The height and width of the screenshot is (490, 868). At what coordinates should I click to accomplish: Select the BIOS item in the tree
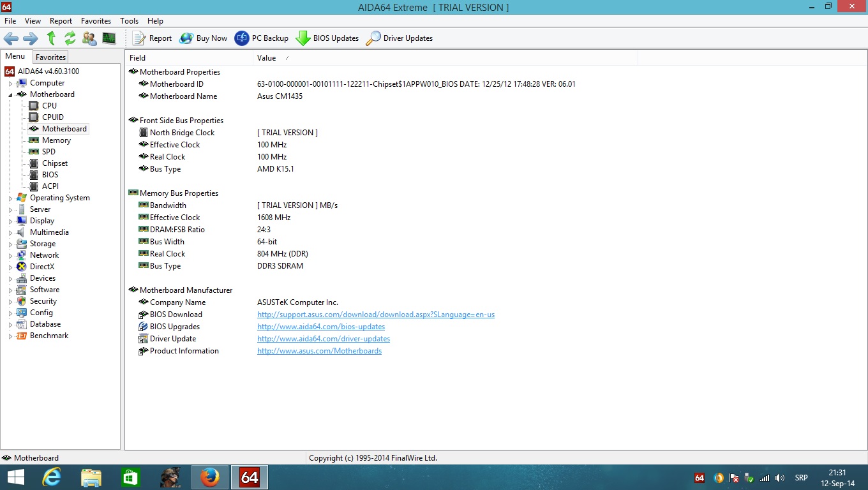[x=50, y=175]
